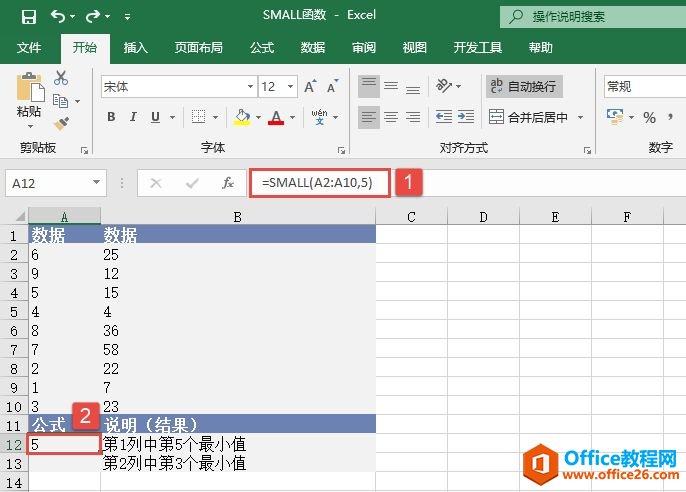Switch to the 公式 ribbon tab

point(261,47)
